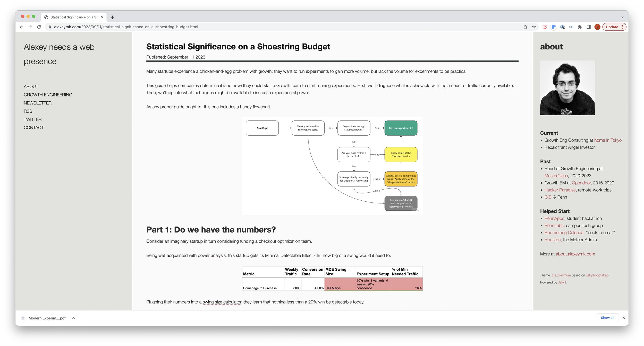This screenshot has height=346, width=644.
Task: Click Show all downloads button
Action: pyautogui.click(x=607, y=318)
